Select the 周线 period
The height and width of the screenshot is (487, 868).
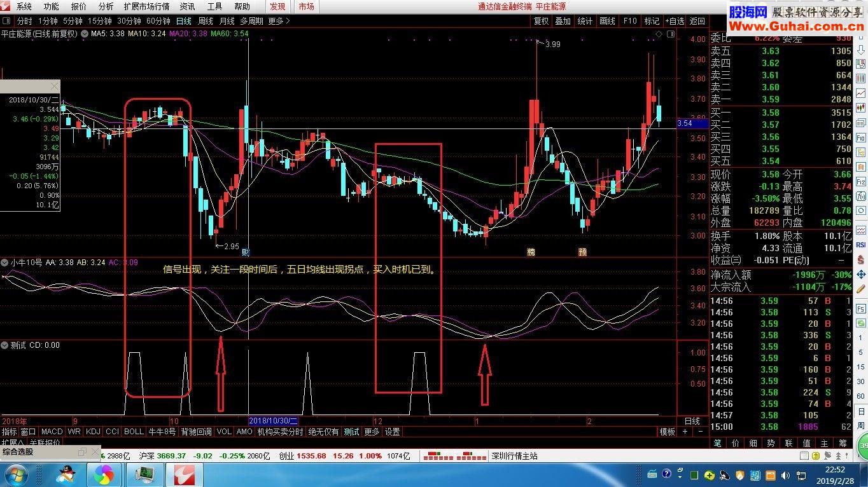[x=206, y=21]
